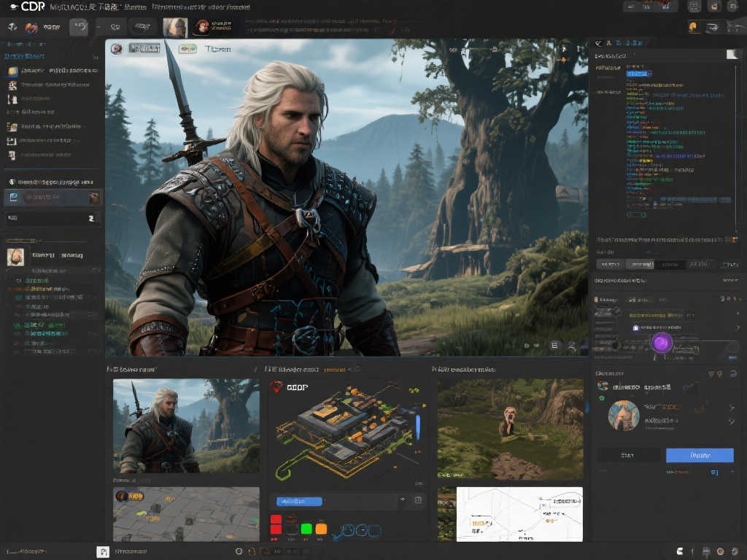Click the red CDPR logo in isometric map panel
747x560 pixels.
276,387
